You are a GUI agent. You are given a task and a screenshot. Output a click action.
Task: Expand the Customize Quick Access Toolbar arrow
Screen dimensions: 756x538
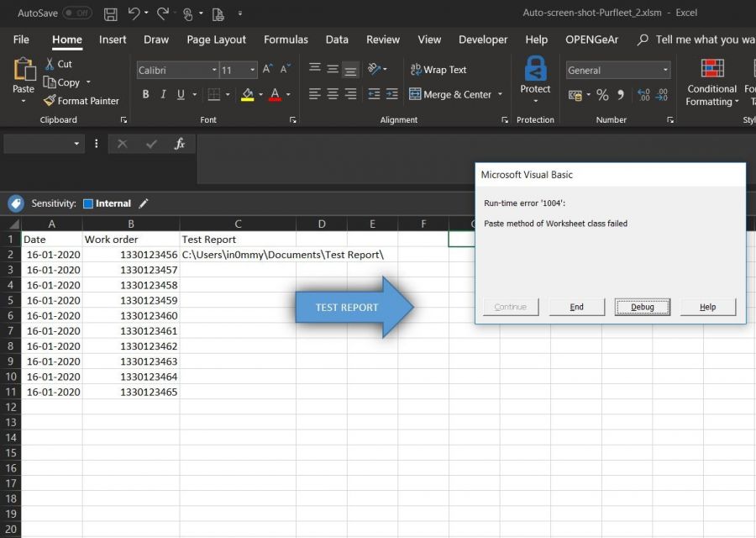(240, 13)
